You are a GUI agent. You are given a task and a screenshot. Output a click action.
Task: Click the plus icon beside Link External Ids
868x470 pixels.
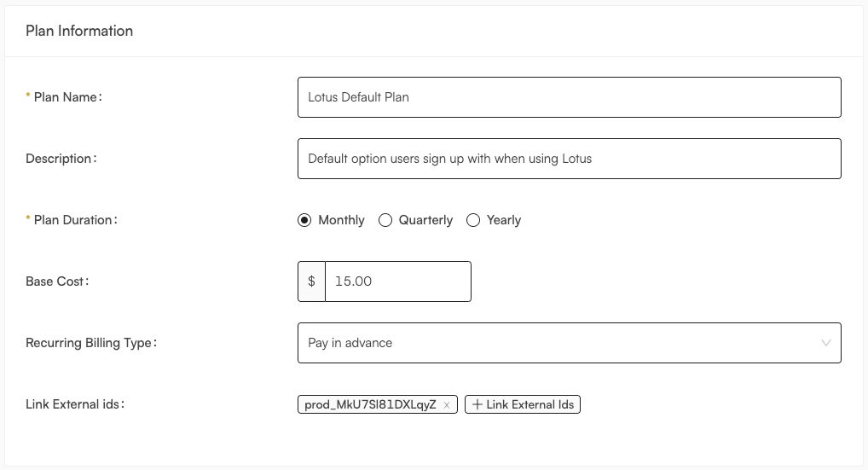coord(477,404)
